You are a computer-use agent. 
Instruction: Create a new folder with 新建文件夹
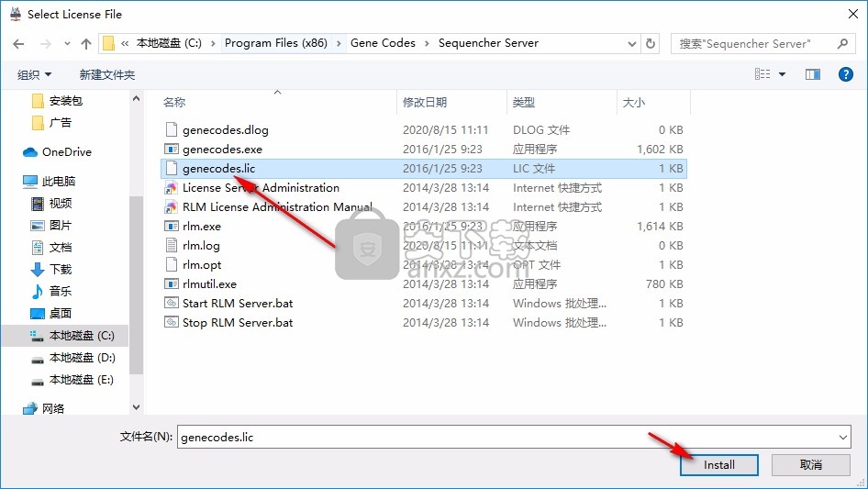106,74
